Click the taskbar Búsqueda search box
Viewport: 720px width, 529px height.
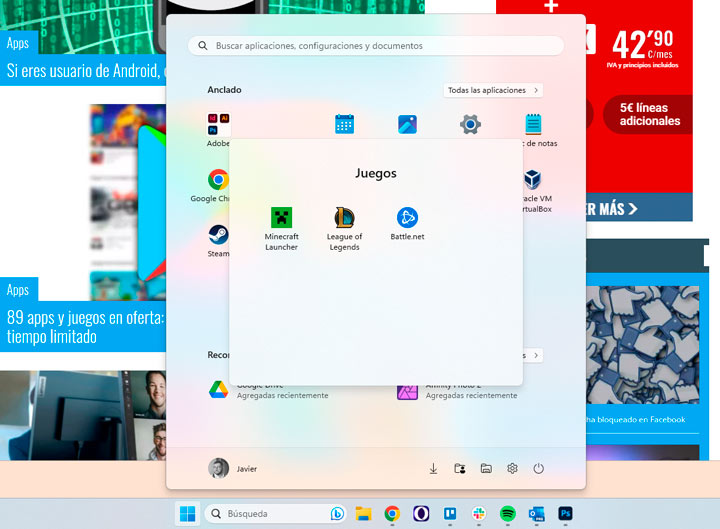275,513
